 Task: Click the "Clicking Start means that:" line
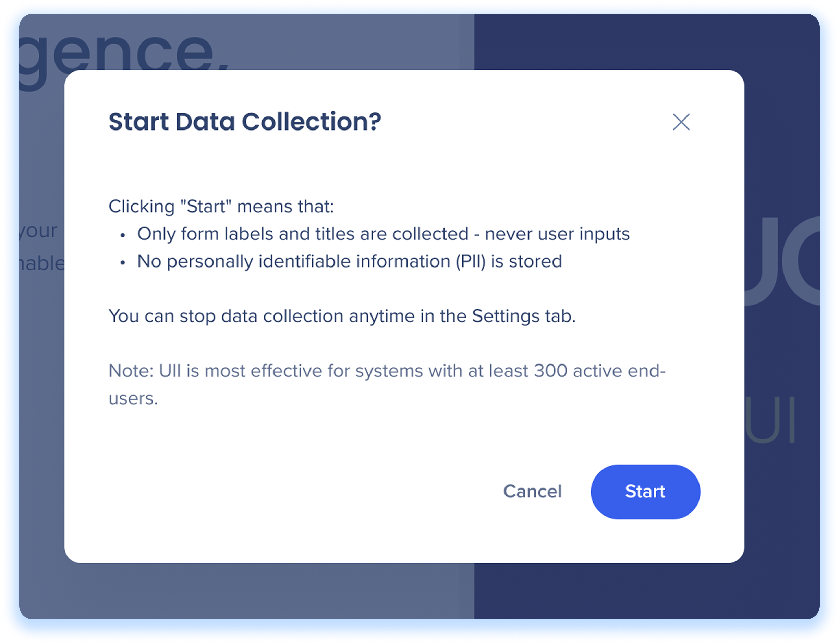pyautogui.click(x=221, y=207)
